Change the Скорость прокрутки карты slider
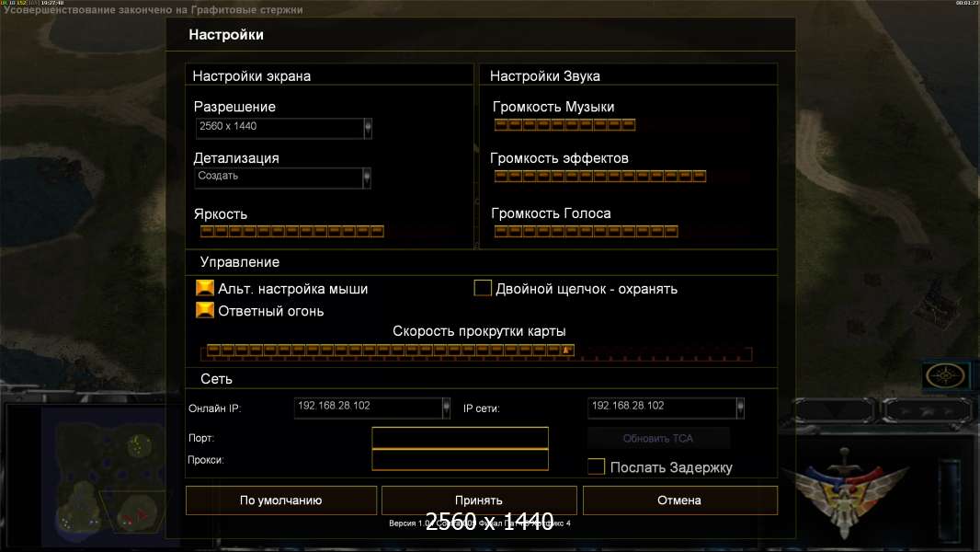Screen dimensions: 980x552 [476, 351]
